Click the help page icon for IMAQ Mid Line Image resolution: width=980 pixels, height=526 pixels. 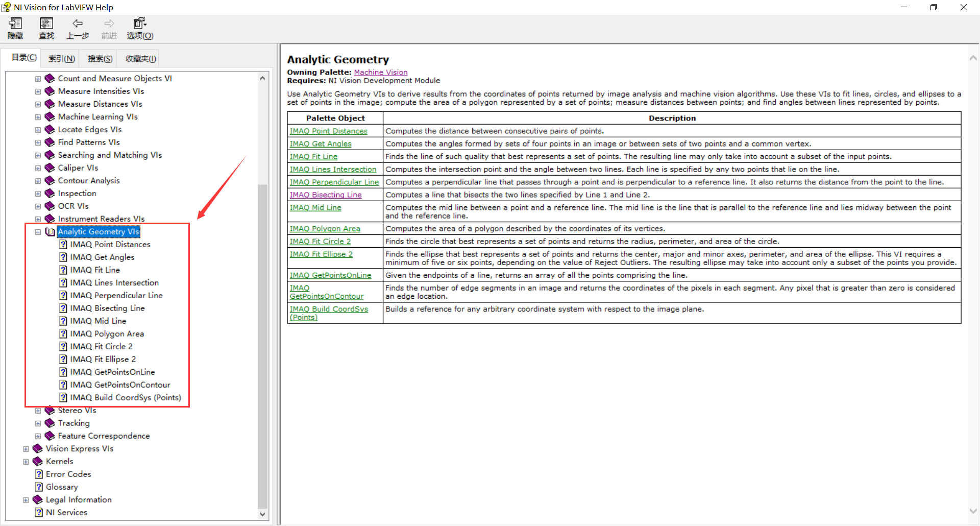pyautogui.click(x=63, y=321)
